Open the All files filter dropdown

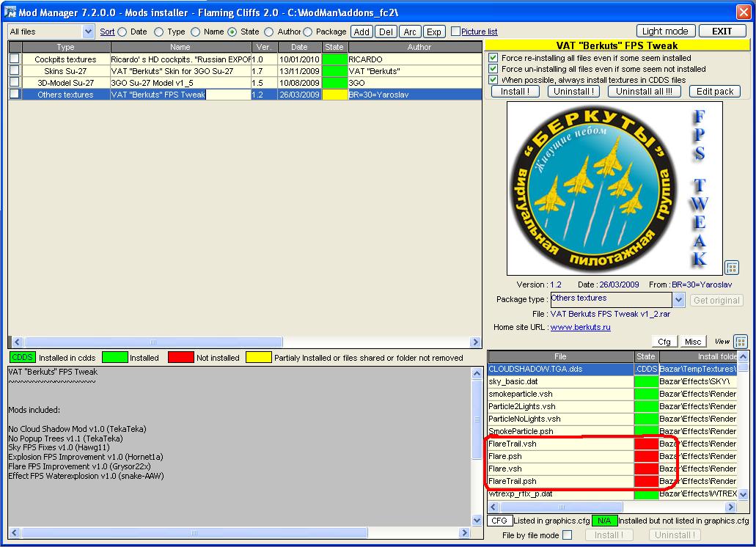click(89, 32)
